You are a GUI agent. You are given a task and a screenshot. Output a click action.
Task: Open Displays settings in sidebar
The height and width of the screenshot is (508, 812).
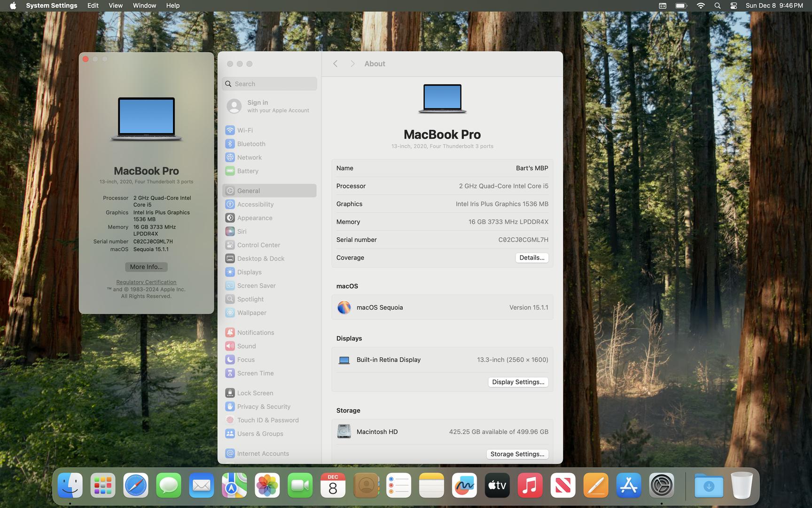(269, 272)
